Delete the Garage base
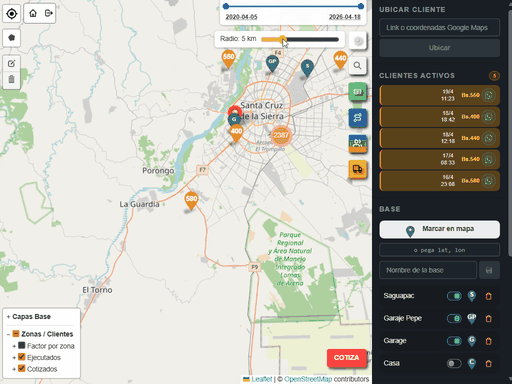 [488, 341]
